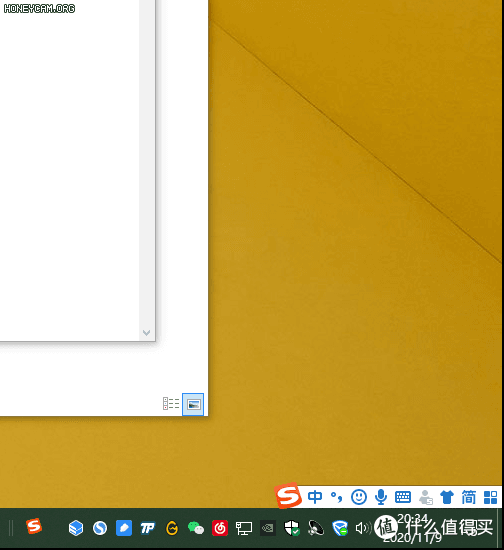This screenshot has height=550, width=504.
Task: Open the yellow circular G tray icon
Action: coord(172,528)
